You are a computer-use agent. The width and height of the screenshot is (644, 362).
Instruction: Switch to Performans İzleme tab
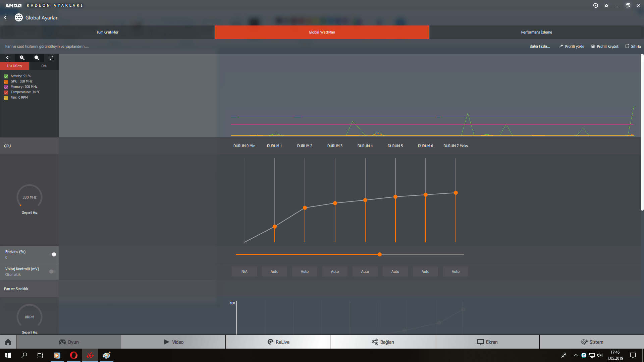(536, 32)
